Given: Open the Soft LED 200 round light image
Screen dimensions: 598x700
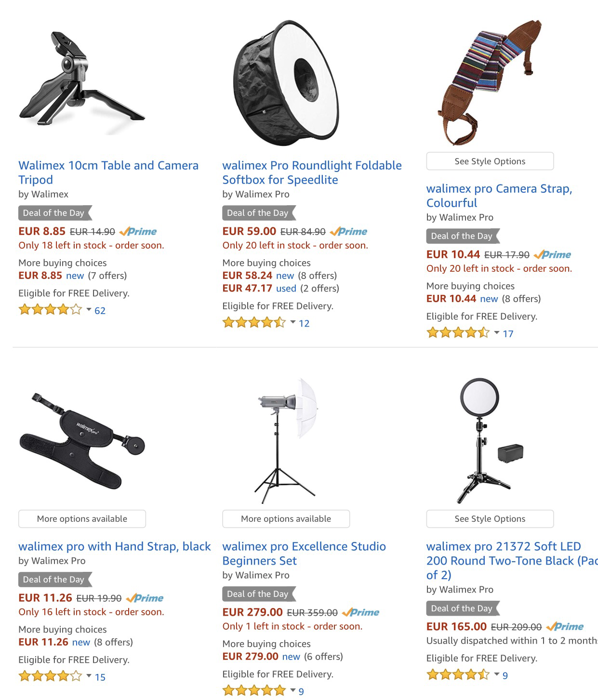Looking at the screenshot, I should pos(490,441).
